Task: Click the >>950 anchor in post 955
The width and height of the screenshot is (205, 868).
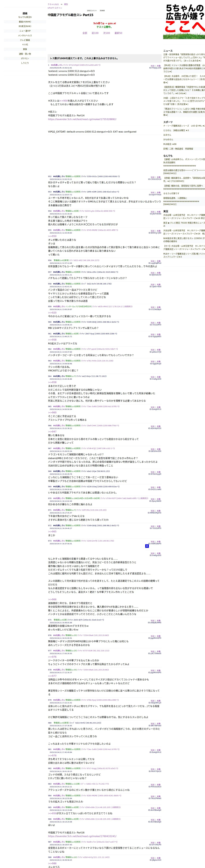Action: [x=52, y=236]
